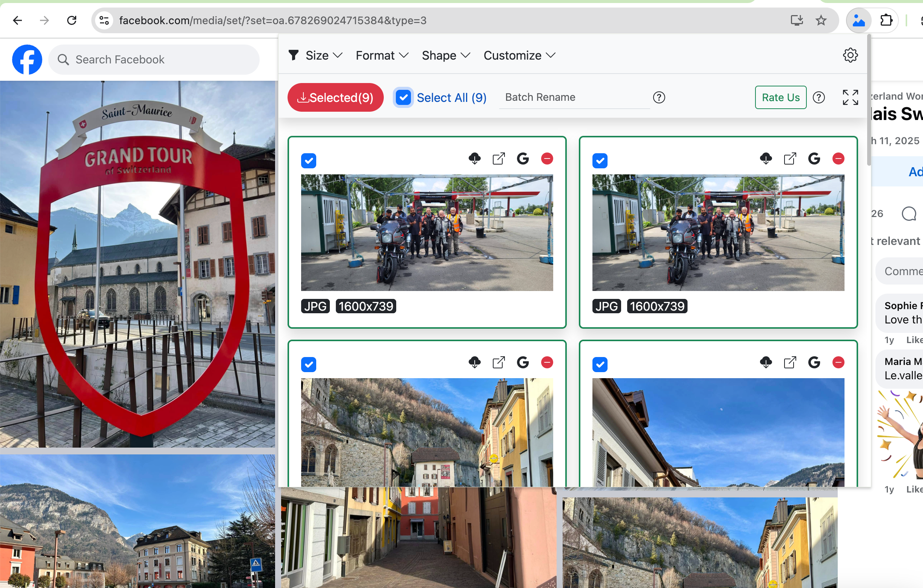Click the install app icon in address bar
This screenshot has height=588, width=923.
point(797,20)
